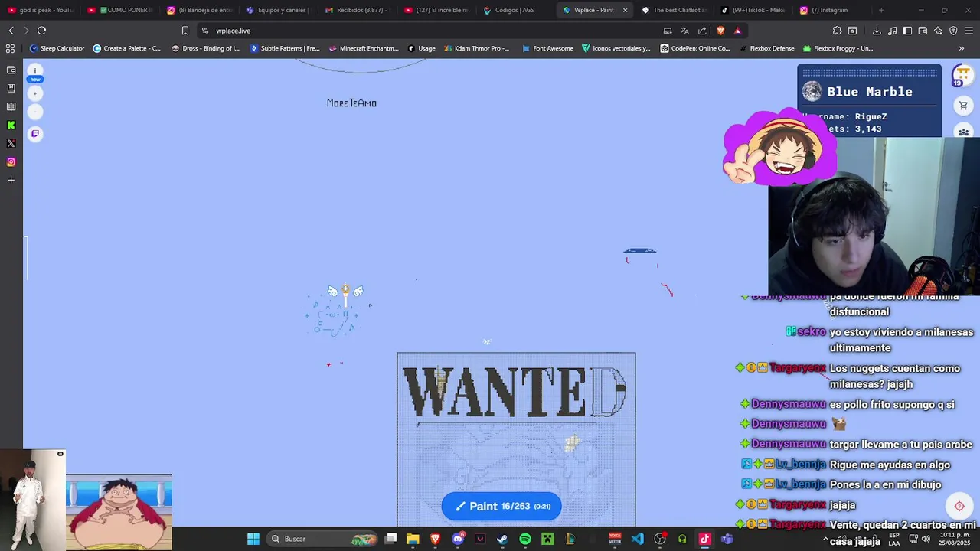Open the bookmarks apps grid icon

coord(10,48)
